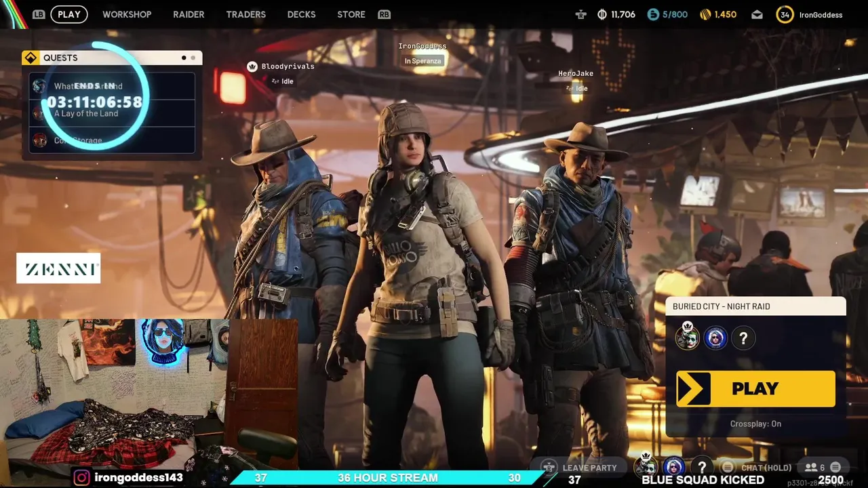Click the ZENNI sponsor logo
The image size is (868, 488).
coord(58,268)
